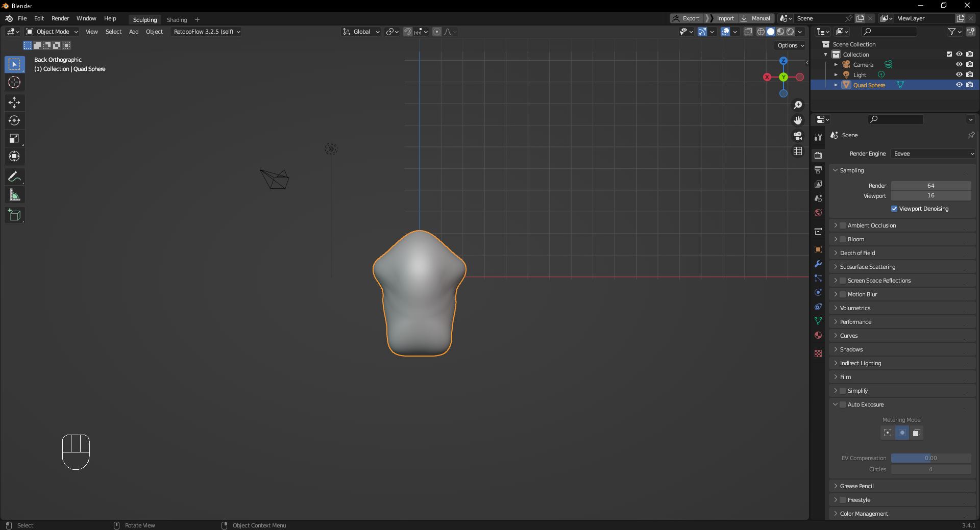Click the Z axis on navigation gizmo
This screenshot has width=980, height=530.
click(783, 61)
